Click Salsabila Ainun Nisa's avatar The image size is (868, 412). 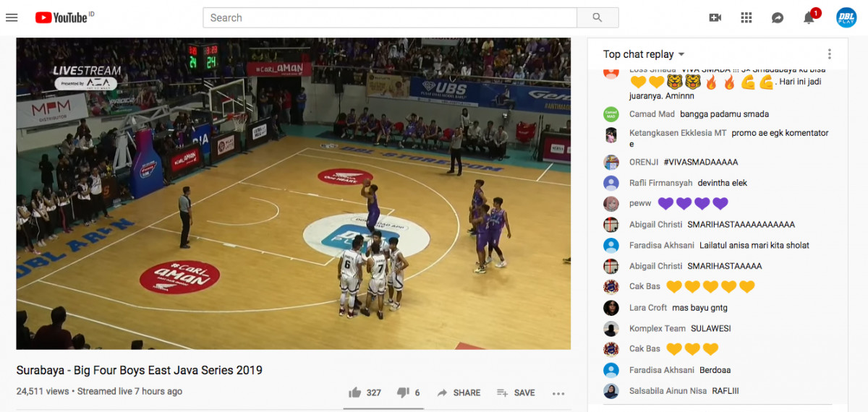coord(611,391)
